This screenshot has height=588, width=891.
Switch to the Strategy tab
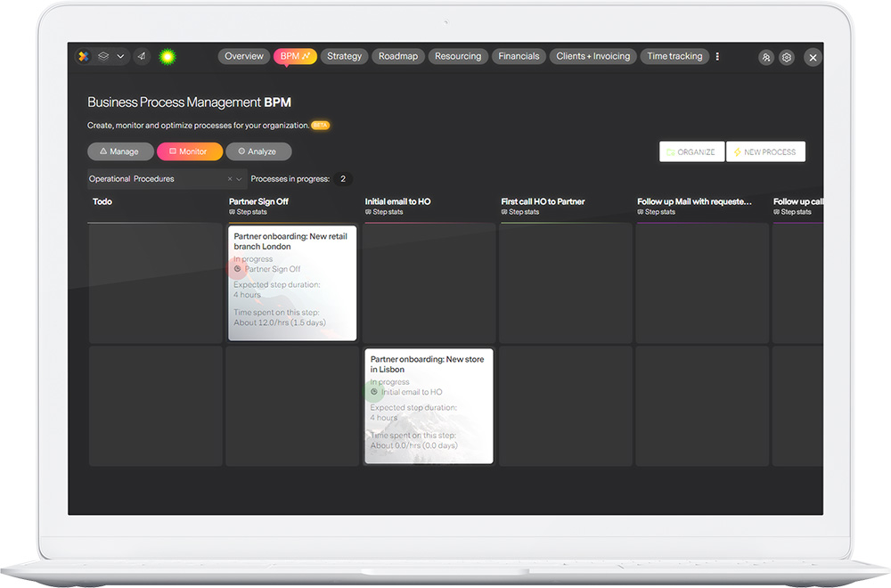344,55
